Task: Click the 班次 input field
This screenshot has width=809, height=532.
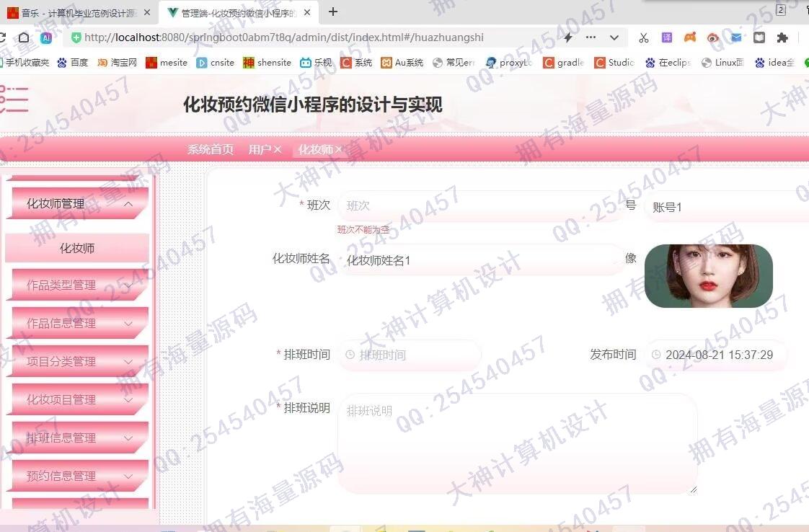Action: point(479,206)
